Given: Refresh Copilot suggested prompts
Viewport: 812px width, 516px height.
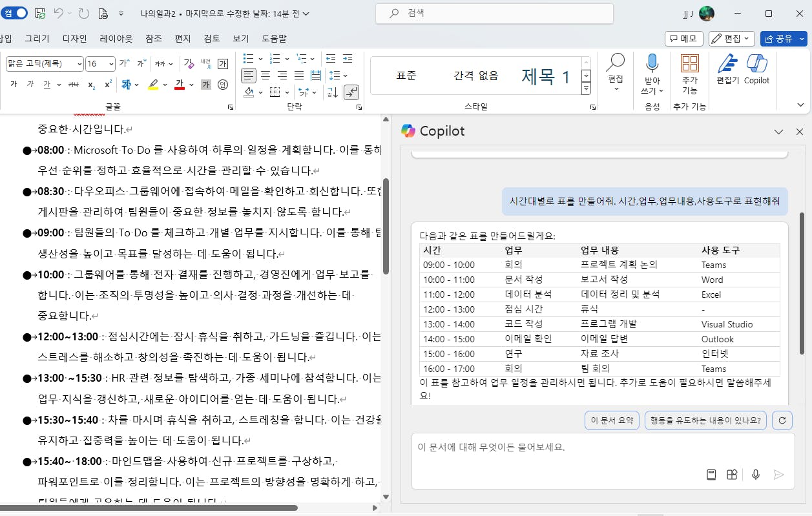Looking at the screenshot, I should tap(782, 420).
